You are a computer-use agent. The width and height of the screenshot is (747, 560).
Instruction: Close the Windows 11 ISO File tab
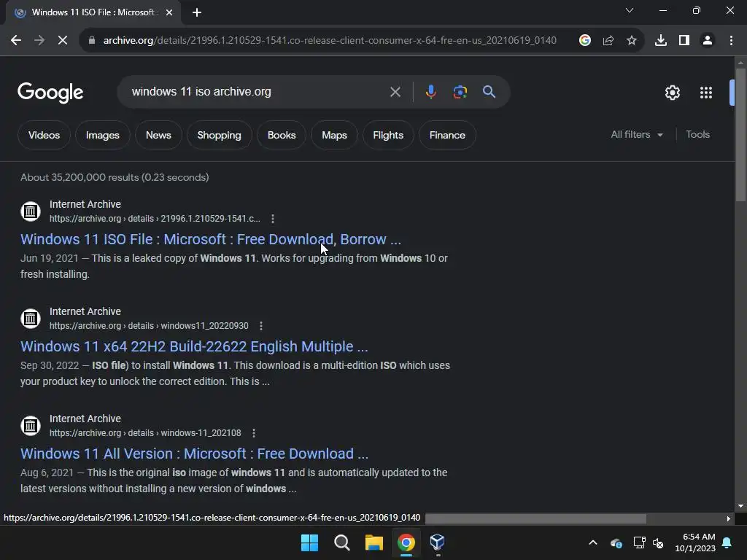(169, 12)
